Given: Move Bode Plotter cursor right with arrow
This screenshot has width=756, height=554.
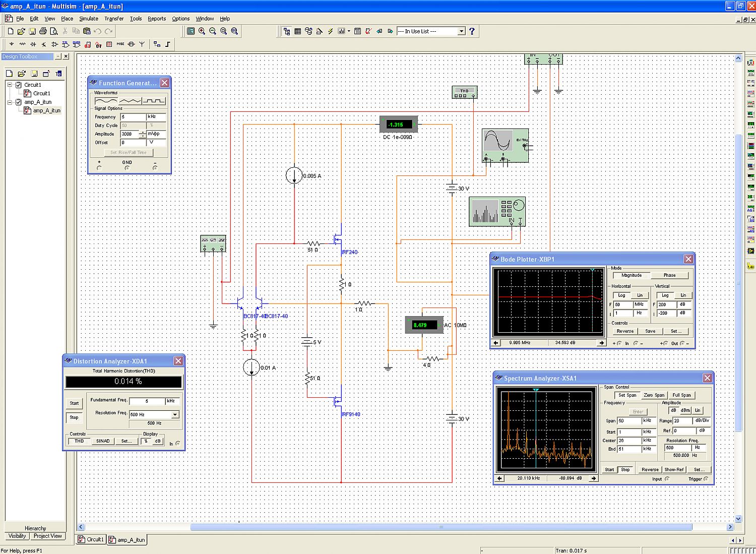Looking at the screenshot, I should [601, 343].
